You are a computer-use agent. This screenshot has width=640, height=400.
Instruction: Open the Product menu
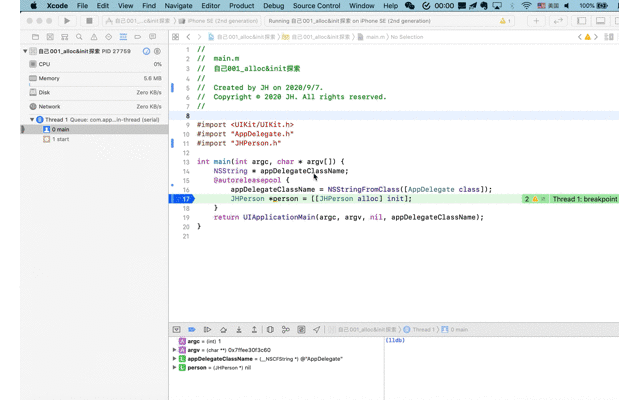pos(242,6)
